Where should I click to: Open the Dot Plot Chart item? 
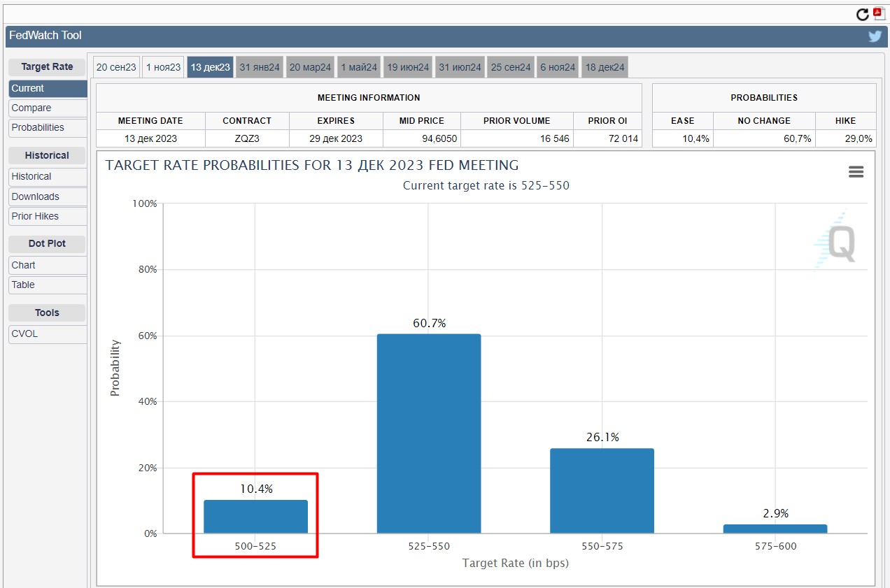click(48, 265)
